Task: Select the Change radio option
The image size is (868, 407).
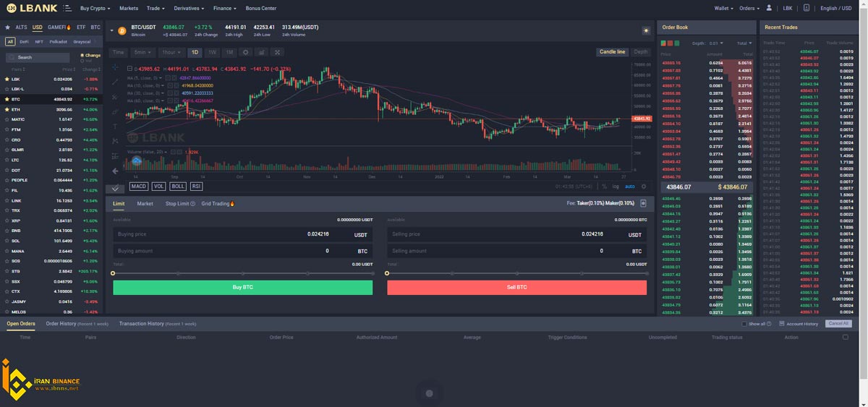Action: pyautogui.click(x=90, y=55)
